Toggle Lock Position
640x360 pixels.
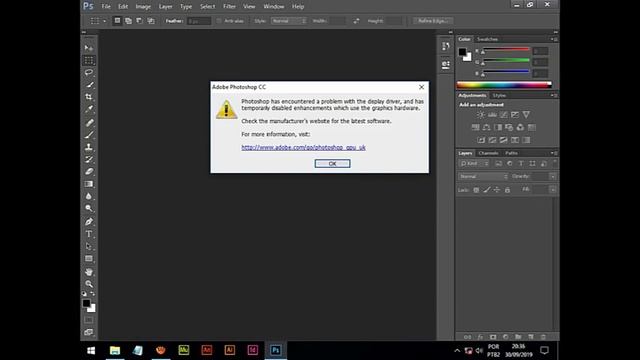click(497, 190)
